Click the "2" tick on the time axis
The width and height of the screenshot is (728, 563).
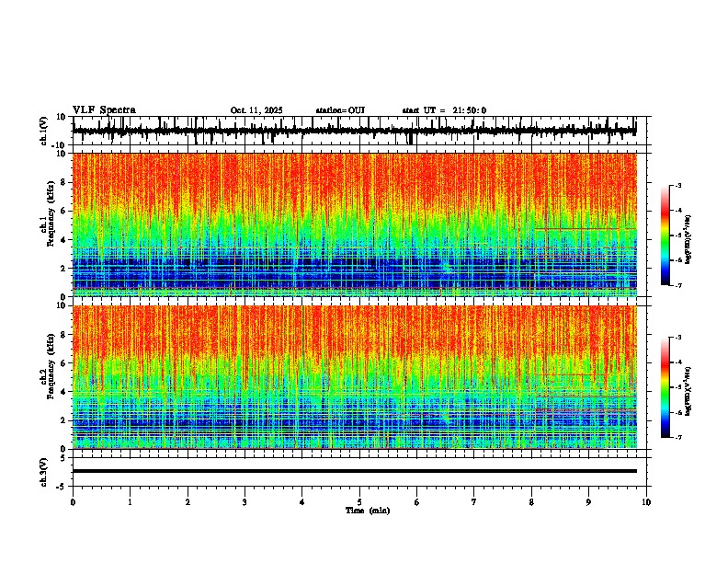(x=188, y=502)
